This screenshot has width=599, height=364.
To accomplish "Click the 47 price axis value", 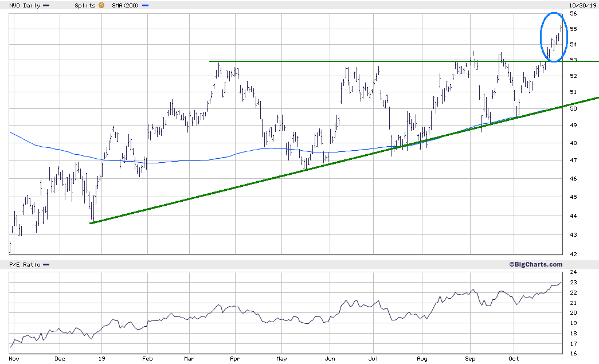I will click(x=573, y=161).
